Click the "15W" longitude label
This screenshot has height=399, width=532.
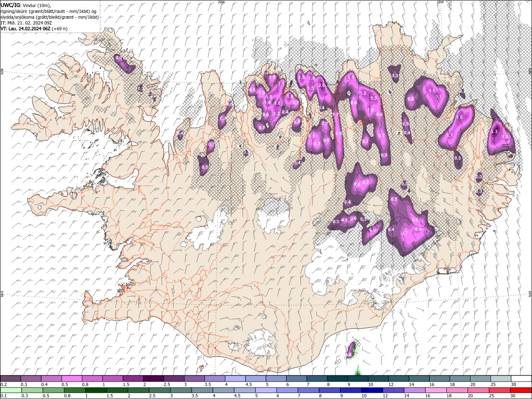tap(440, 2)
